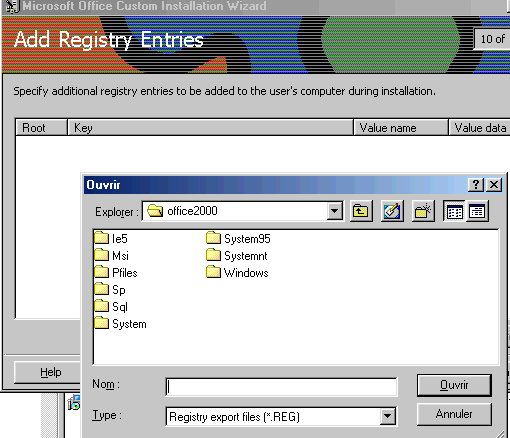The image size is (510, 438).
Task: Sort by Value name column header
Action: tap(401, 127)
